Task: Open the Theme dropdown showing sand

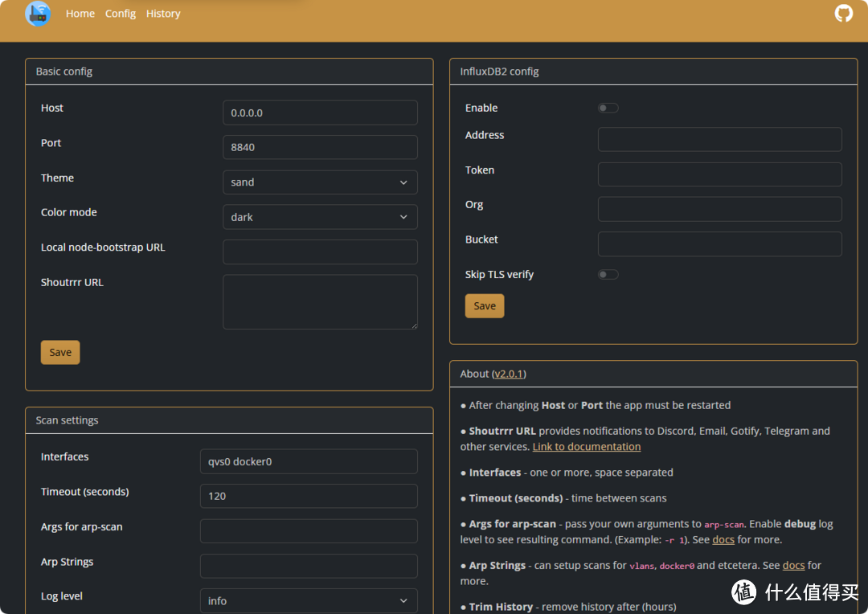Action: pos(320,182)
